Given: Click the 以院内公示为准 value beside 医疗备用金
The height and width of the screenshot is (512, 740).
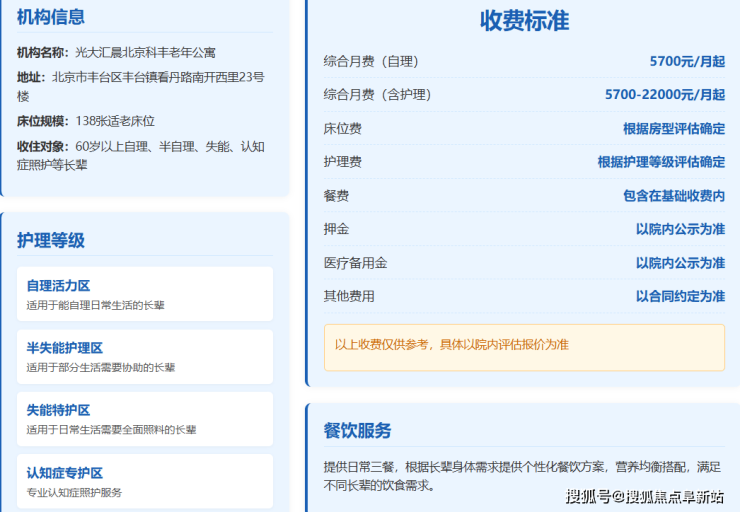Looking at the screenshot, I should tap(681, 263).
